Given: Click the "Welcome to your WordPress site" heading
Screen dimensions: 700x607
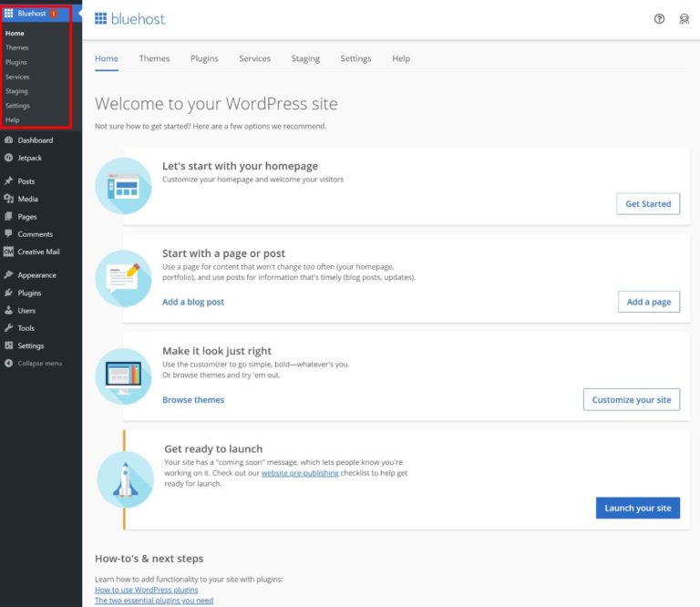Looking at the screenshot, I should pos(216,104).
